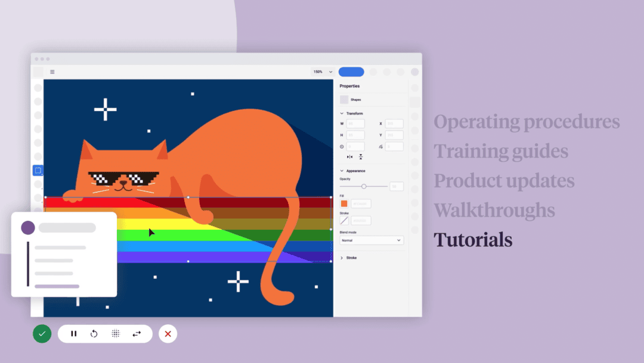Open the hamburger menu in the editor toolbar

click(52, 72)
